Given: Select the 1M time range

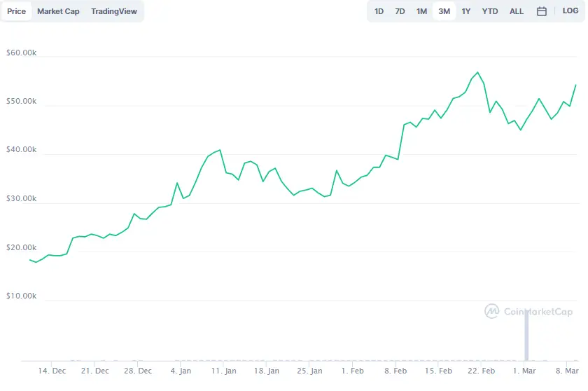Looking at the screenshot, I should pos(421,11).
